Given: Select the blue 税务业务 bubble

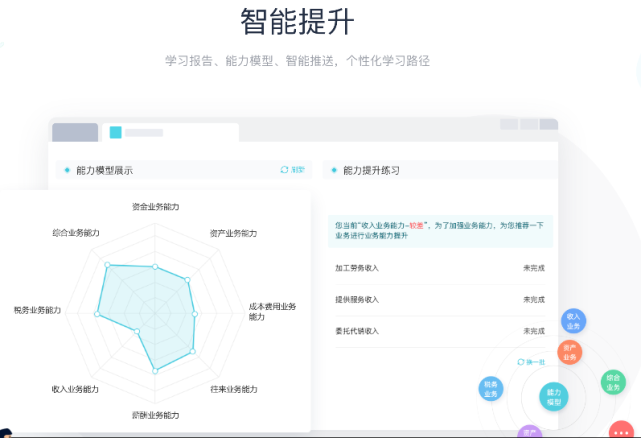Looking at the screenshot, I should (x=492, y=389).
